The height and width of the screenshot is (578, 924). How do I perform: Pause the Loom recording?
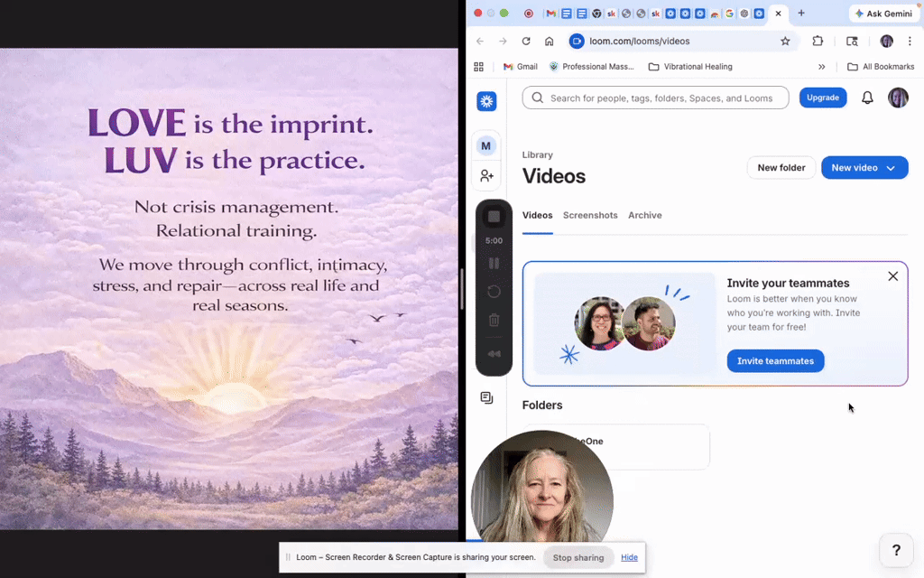click(494, 263)
